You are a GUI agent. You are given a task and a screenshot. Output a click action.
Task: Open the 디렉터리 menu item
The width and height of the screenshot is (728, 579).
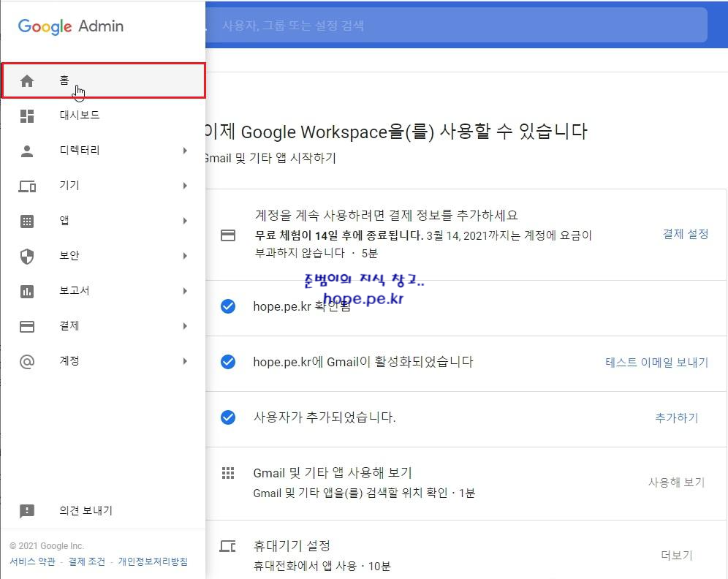pyautogui.click(x=103, y=151)
